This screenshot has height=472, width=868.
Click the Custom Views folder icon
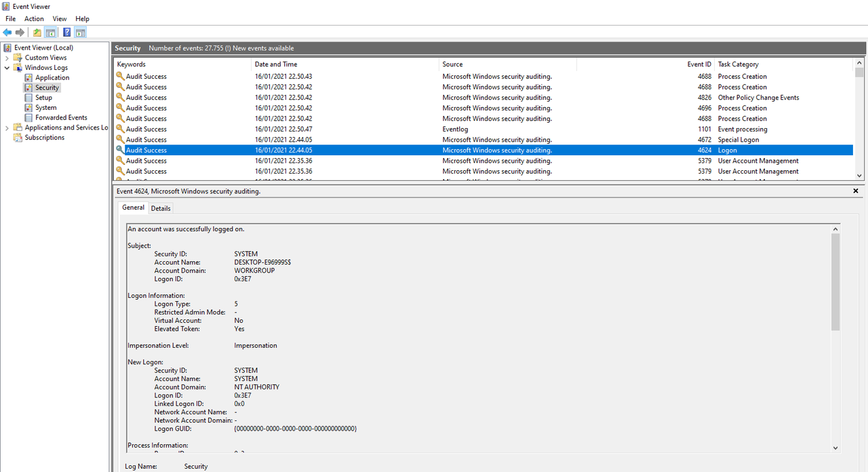pos(18,58)
